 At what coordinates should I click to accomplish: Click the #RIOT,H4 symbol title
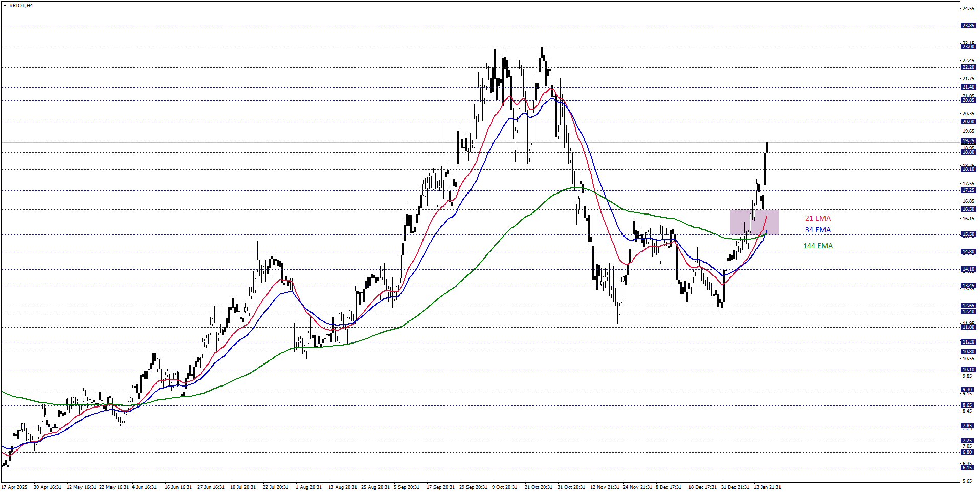point(21,6)
